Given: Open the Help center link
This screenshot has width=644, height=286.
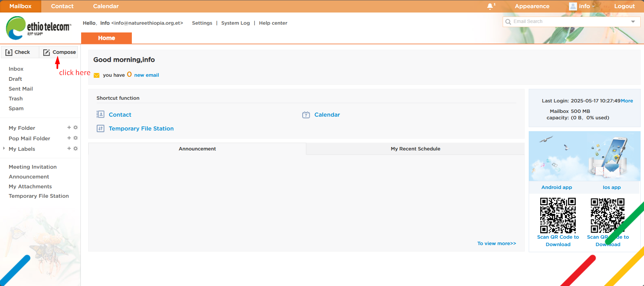Looking at the screenshot, I should tap(273, 23).
